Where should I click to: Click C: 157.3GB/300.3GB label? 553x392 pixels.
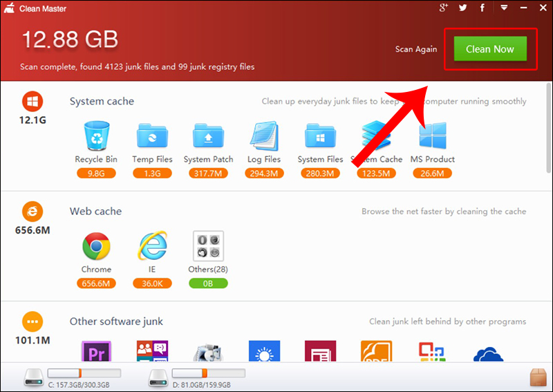tap(79, 384)
